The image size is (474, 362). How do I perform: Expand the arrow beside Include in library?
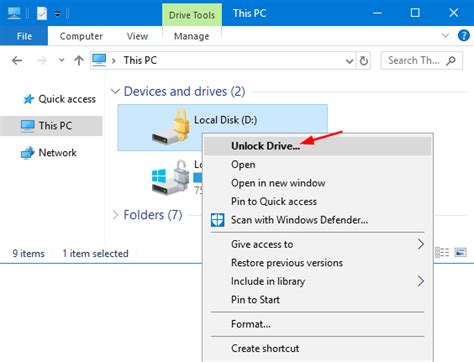[x=421, y=281]
